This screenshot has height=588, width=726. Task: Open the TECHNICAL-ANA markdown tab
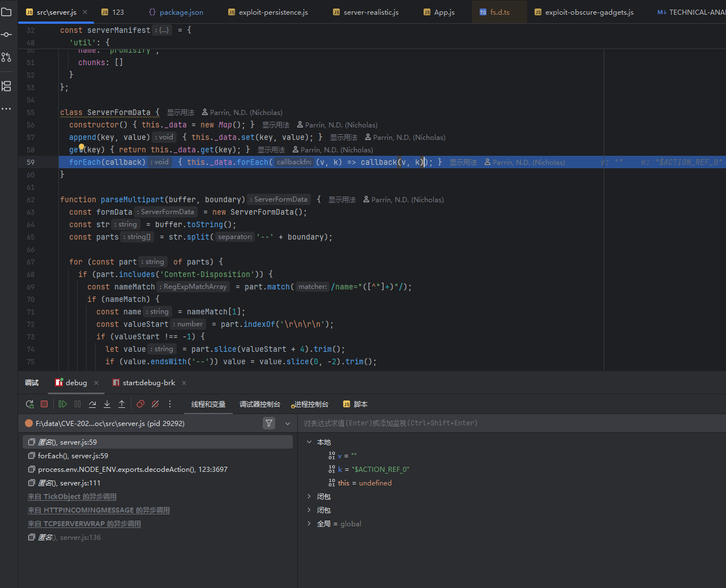(x=691, y=12)
